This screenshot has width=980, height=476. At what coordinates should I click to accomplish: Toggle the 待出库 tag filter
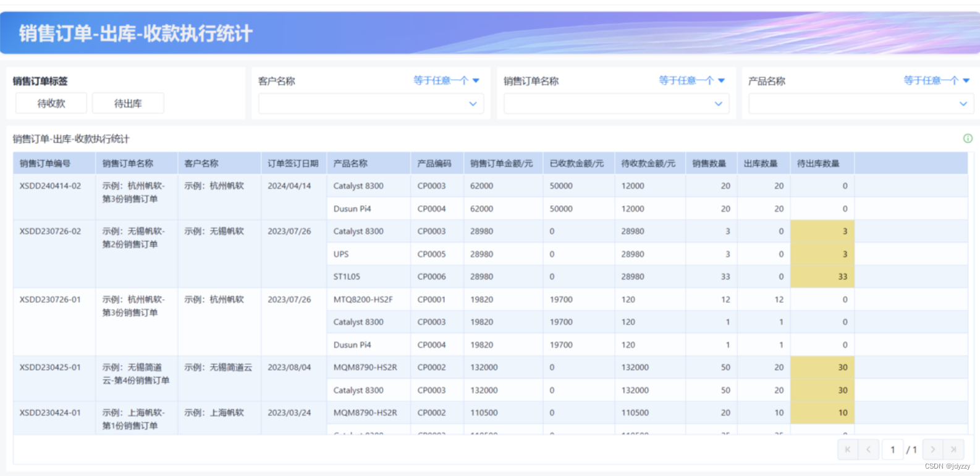coord(128,103)
